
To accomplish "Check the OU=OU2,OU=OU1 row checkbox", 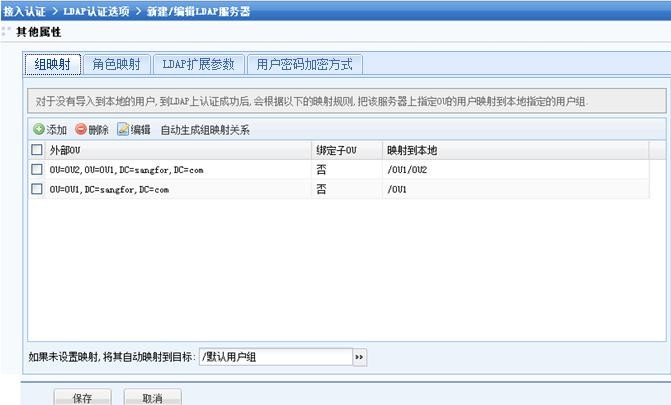I will (37, 170).
